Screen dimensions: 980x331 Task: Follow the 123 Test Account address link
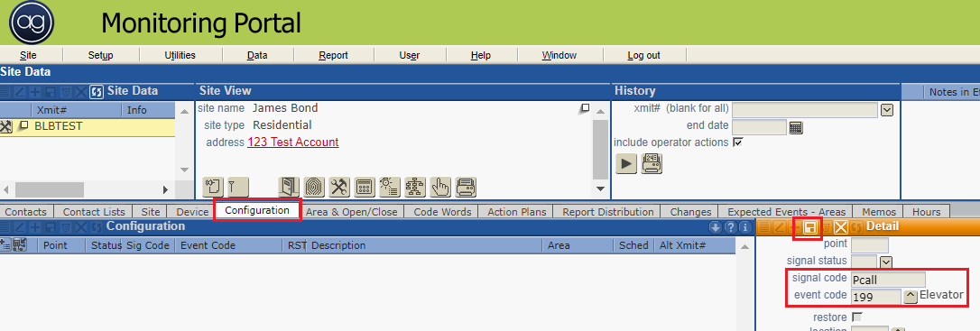pyautogui.click(x=293, y=143)
